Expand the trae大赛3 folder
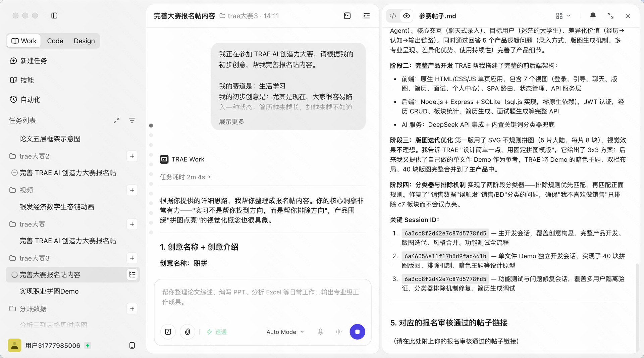This screenshot has width=644, height=358. (x=30, y=258)
